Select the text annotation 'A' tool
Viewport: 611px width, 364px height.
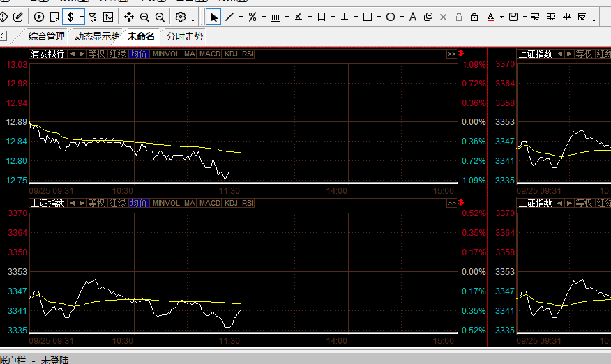412,17
